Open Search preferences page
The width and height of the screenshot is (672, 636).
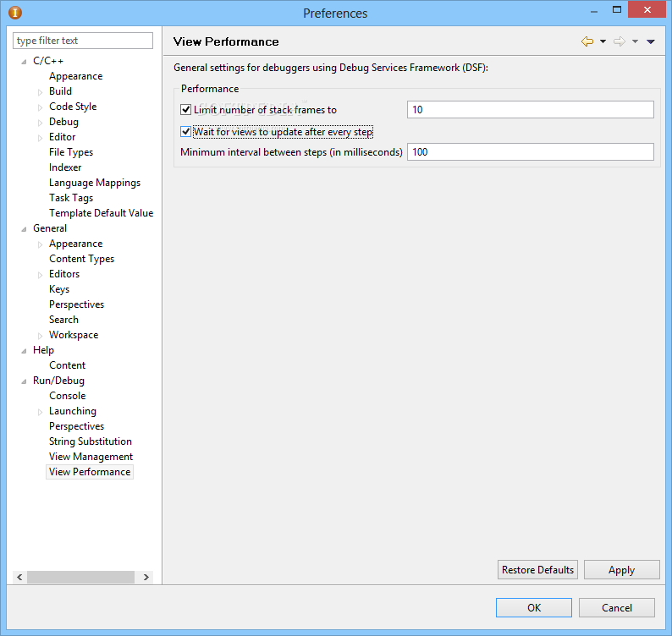(x=63, y=320)
